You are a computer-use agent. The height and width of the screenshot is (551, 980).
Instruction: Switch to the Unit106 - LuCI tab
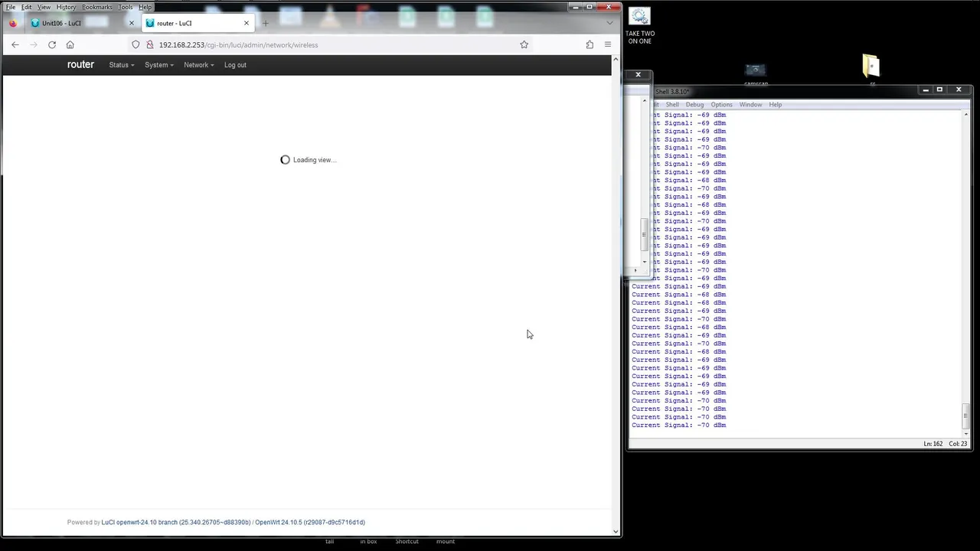tap(82, 23)
